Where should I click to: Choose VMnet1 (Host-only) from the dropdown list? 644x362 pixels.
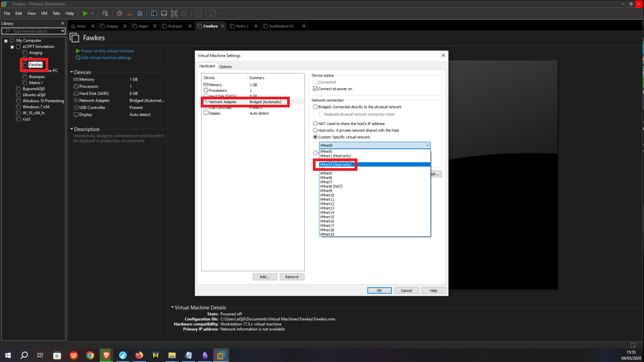click(375, 156)
